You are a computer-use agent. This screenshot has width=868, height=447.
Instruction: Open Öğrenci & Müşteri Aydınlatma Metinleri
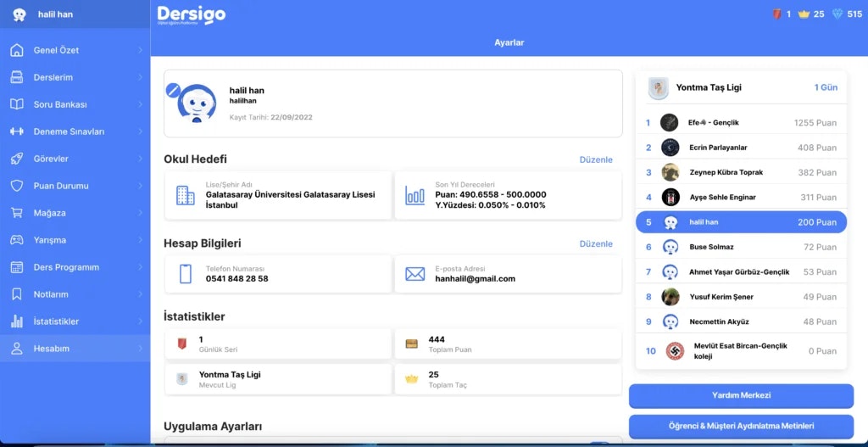pyautogui.click(x=741, y=426)
